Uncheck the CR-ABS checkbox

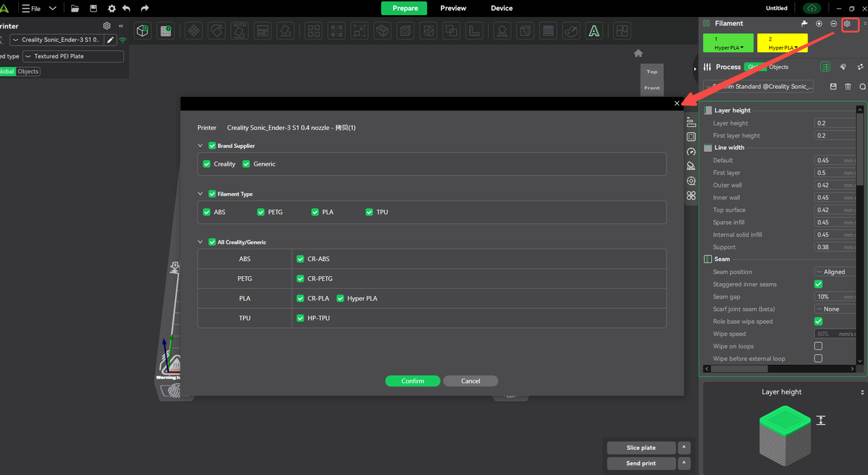[300, 259]
